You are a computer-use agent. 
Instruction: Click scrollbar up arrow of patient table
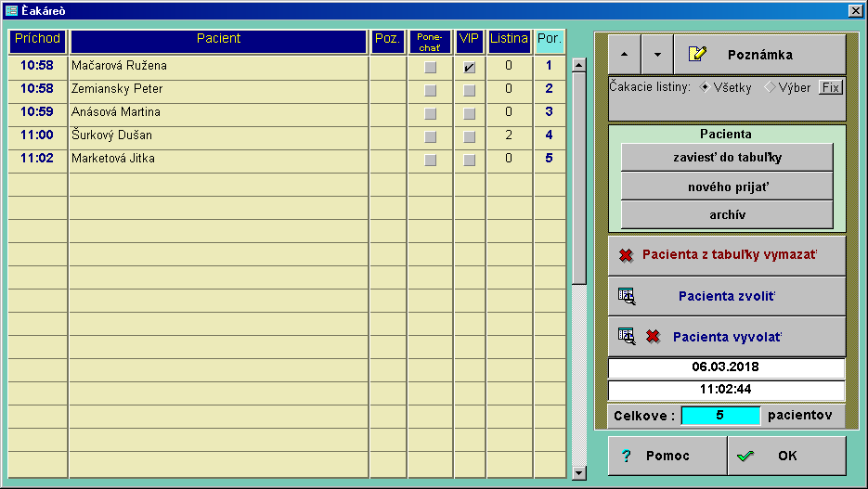click(579, 65)
